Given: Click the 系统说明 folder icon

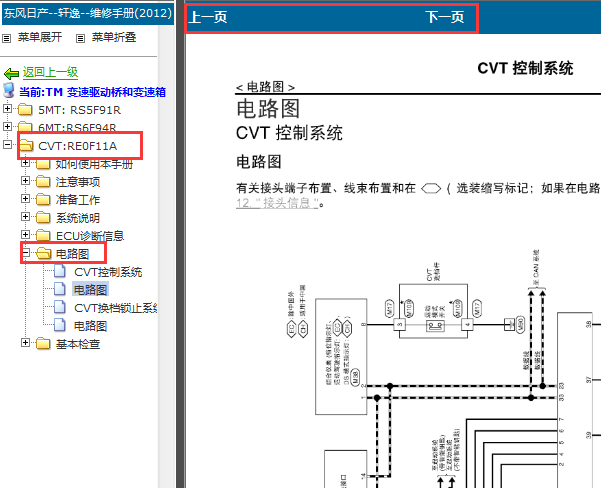Looking at the screenshot, I should (x=43, y=217).
